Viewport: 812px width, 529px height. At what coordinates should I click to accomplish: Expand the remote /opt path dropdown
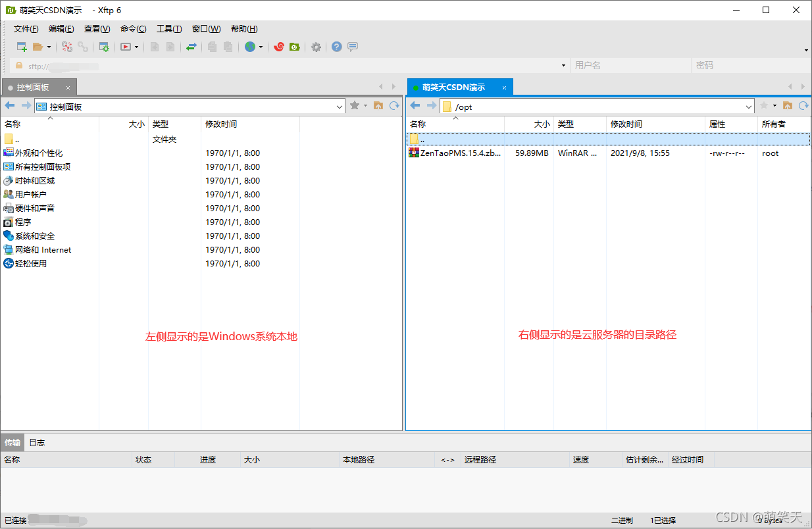749,107
